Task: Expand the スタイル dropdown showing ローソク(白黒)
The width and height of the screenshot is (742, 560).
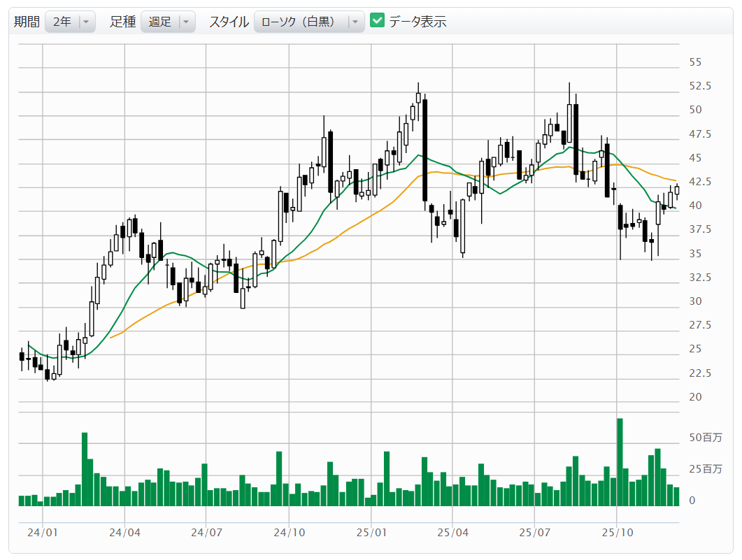Action: click(x=308, y=22)
